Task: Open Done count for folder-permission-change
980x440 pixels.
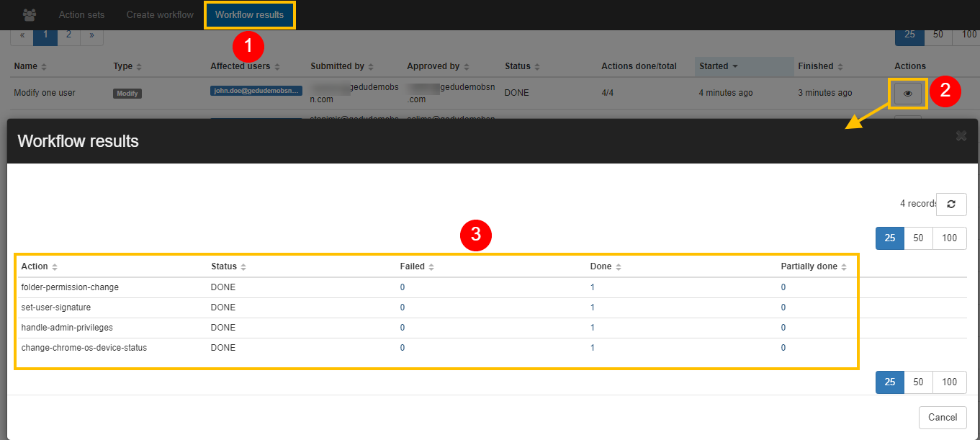Action: 593,287
